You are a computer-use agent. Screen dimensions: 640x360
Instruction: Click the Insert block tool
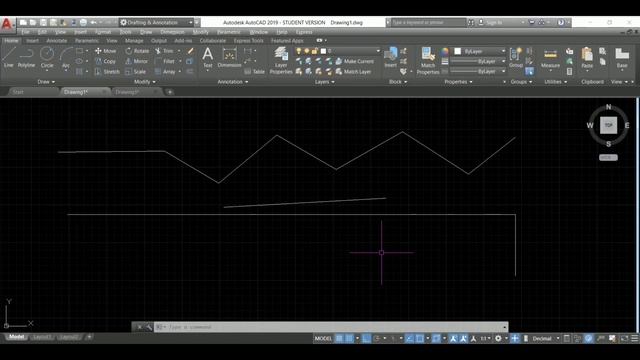pyautogui.click(x=391, y=57)
